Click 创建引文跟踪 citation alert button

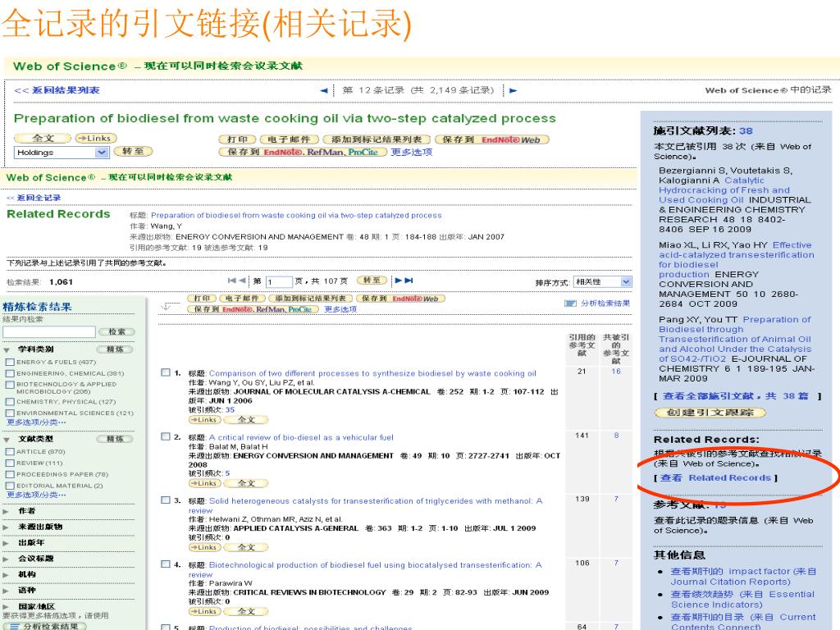(710, 413)
